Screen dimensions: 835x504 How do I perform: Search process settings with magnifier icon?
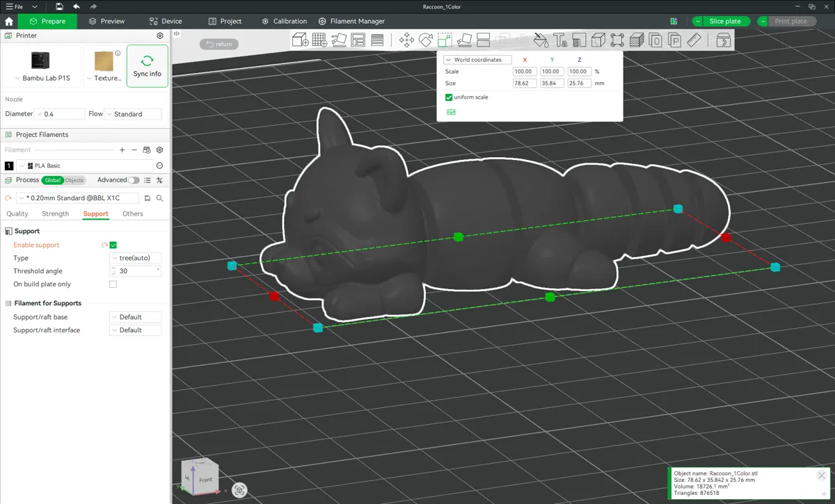(x=159, y=198)
